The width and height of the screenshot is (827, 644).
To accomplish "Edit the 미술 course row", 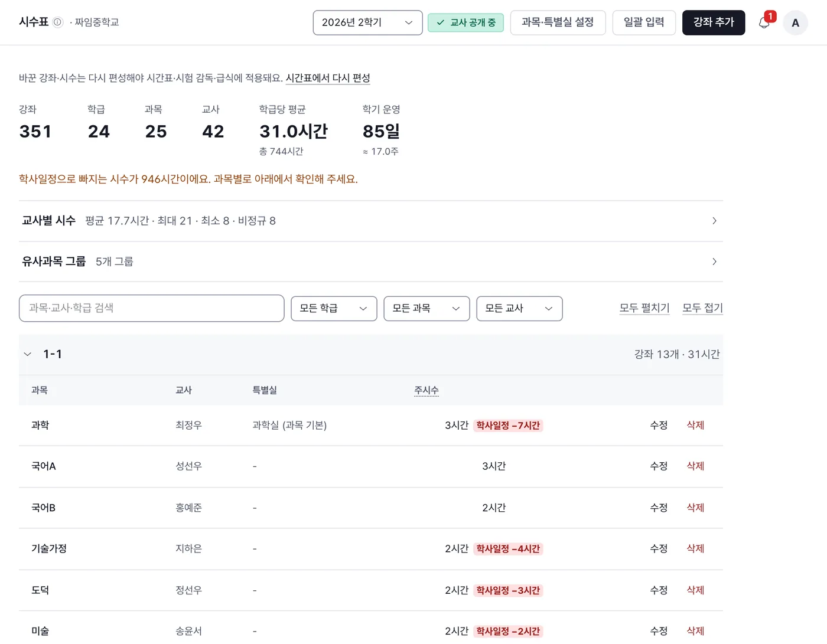I will click(x=659, y=631).
